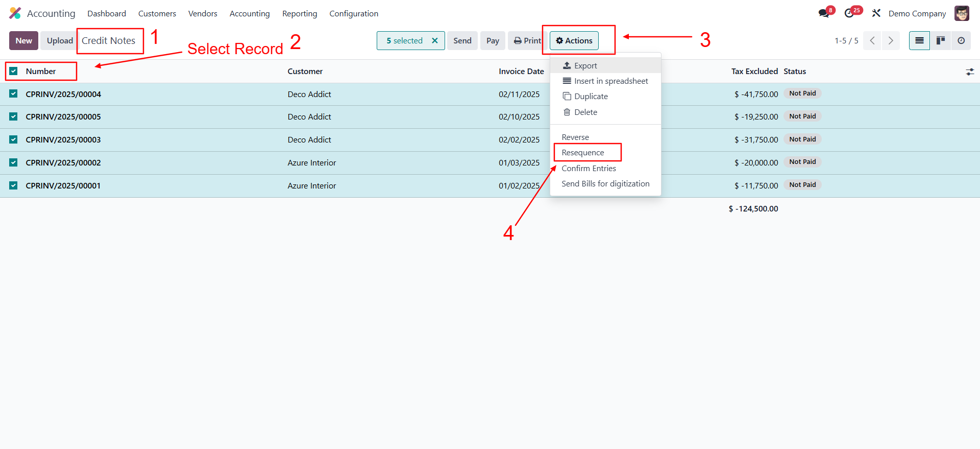Image resolution: width=980 pixels, height=449 pixels.
Task: Click the Pay button
Action: 493,41
